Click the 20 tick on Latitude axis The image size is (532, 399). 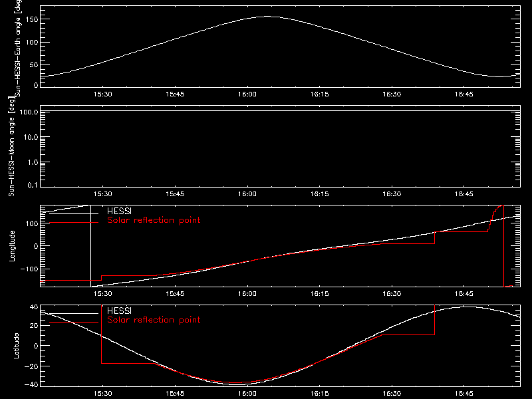[x=34, y=326]
